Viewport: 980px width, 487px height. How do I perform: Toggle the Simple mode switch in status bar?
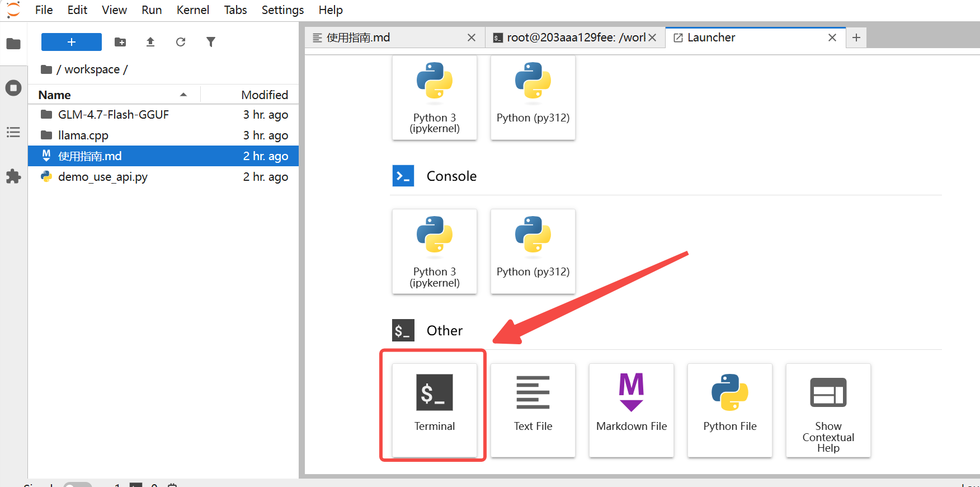pos(77,485)
